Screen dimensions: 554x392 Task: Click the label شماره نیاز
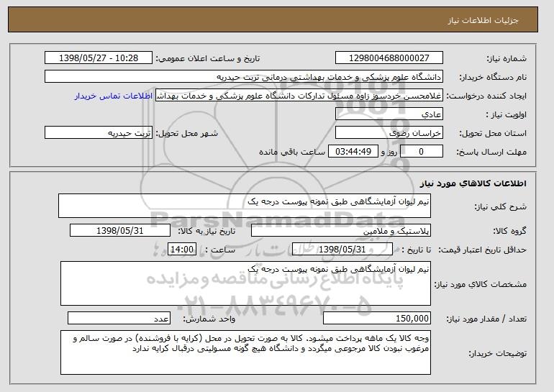507,58
